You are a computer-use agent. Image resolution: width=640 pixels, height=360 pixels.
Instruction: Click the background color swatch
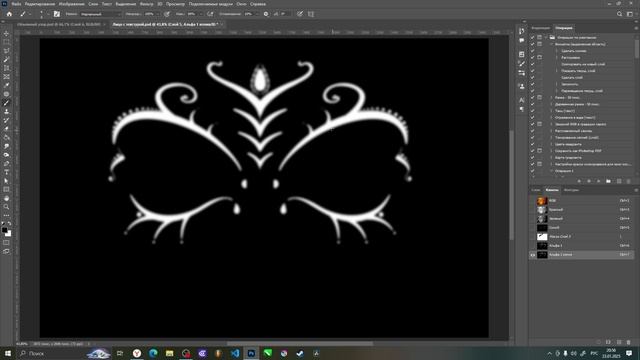click(x=8, y=233)
